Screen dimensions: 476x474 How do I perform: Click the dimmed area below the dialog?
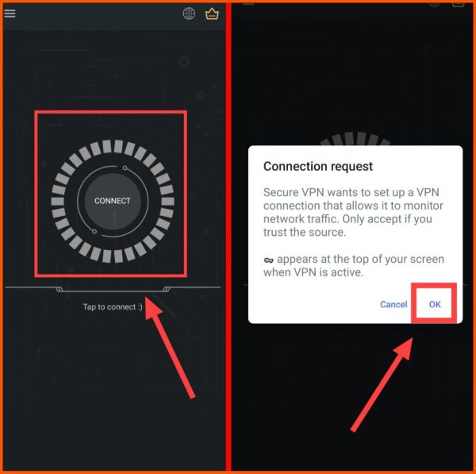click(352, 395)
